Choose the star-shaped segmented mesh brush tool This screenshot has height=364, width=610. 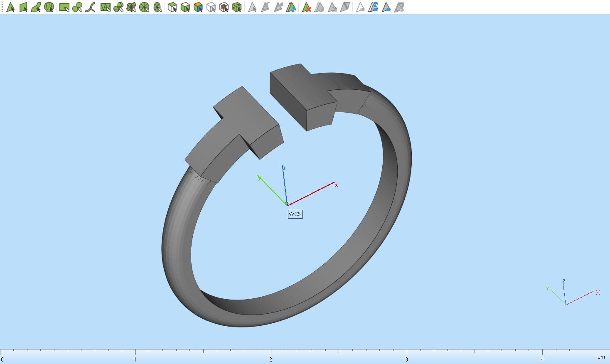click(x=131, y=7)
